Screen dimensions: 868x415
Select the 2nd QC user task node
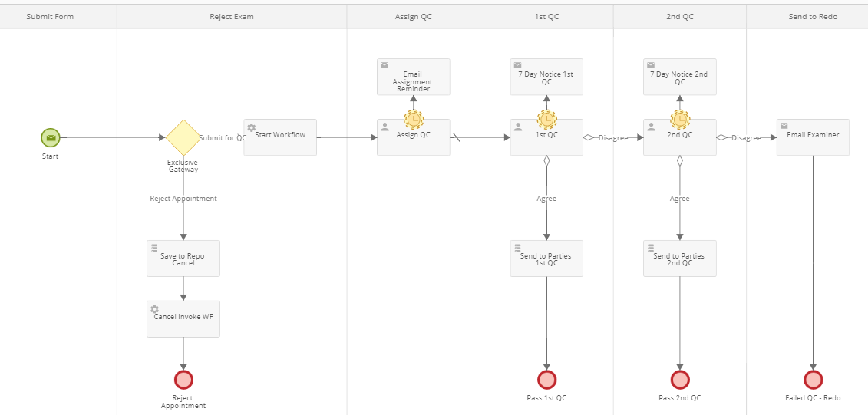680,137
